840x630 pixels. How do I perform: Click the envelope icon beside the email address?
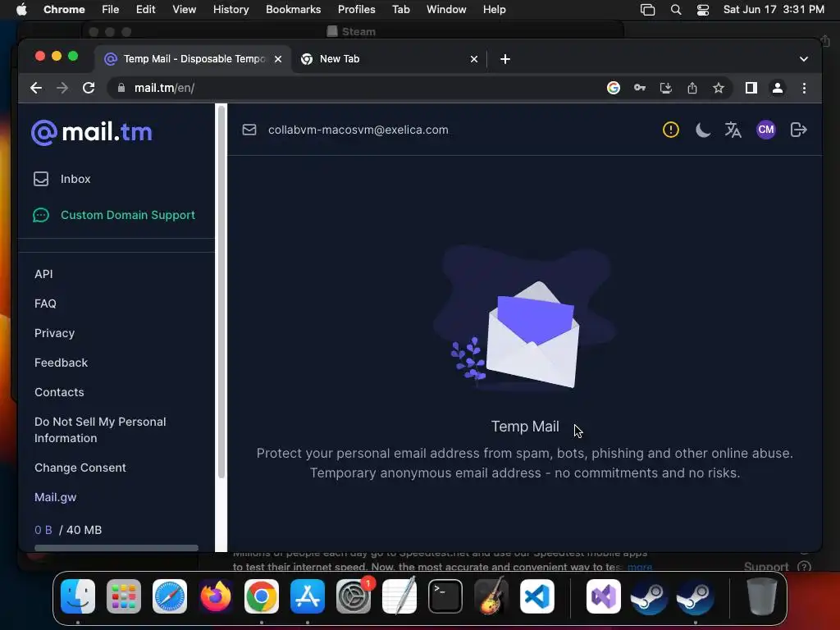point(249,130)
